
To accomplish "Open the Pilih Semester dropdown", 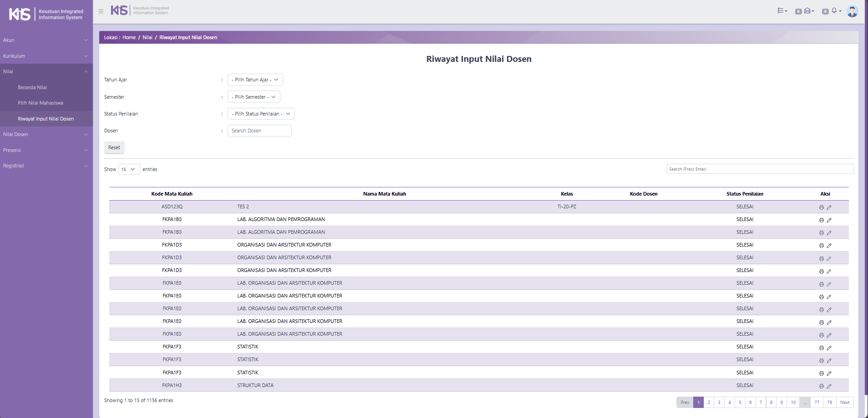I will click(254, 97).
